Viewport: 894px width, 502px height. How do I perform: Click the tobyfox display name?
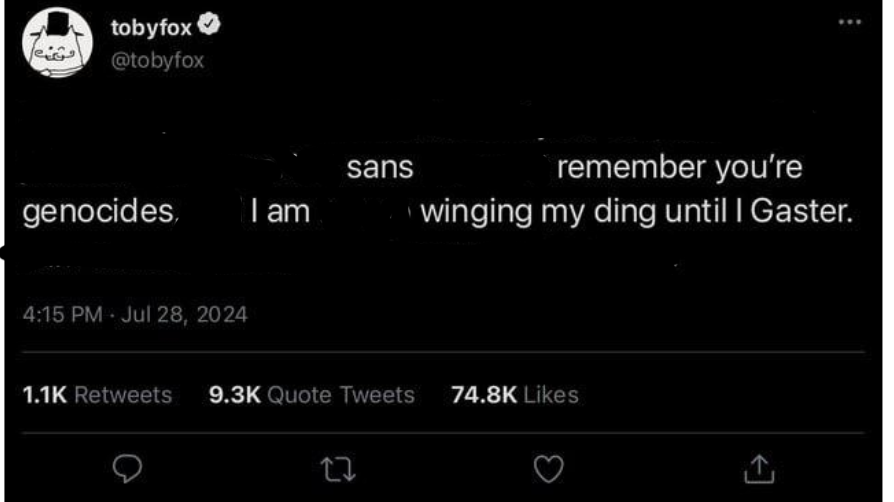[x=150, y=28]
